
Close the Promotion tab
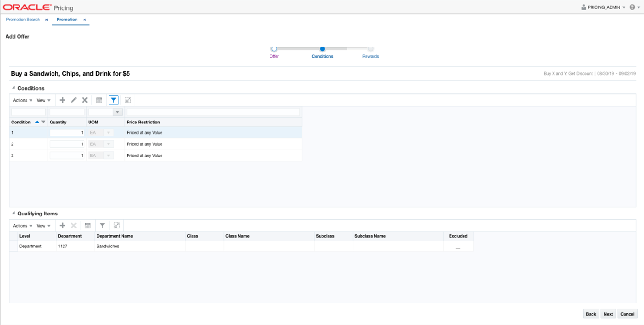(84, 20)
